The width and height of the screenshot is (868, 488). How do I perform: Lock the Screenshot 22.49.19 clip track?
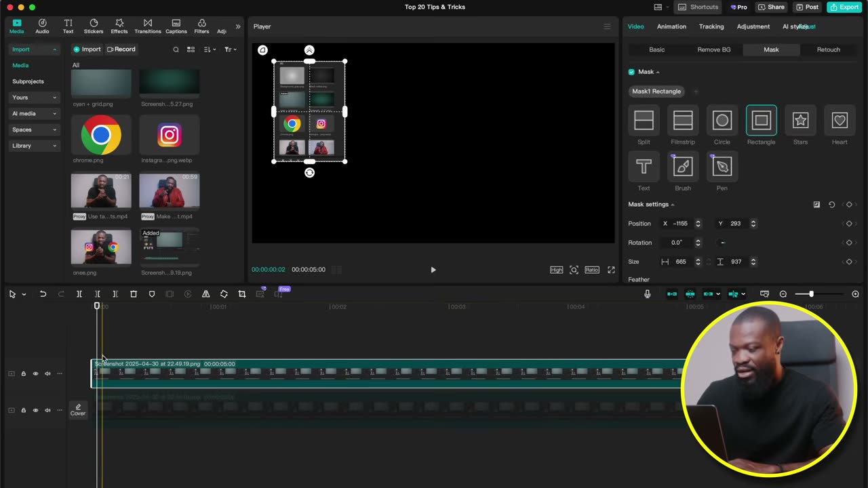(23, 373)
